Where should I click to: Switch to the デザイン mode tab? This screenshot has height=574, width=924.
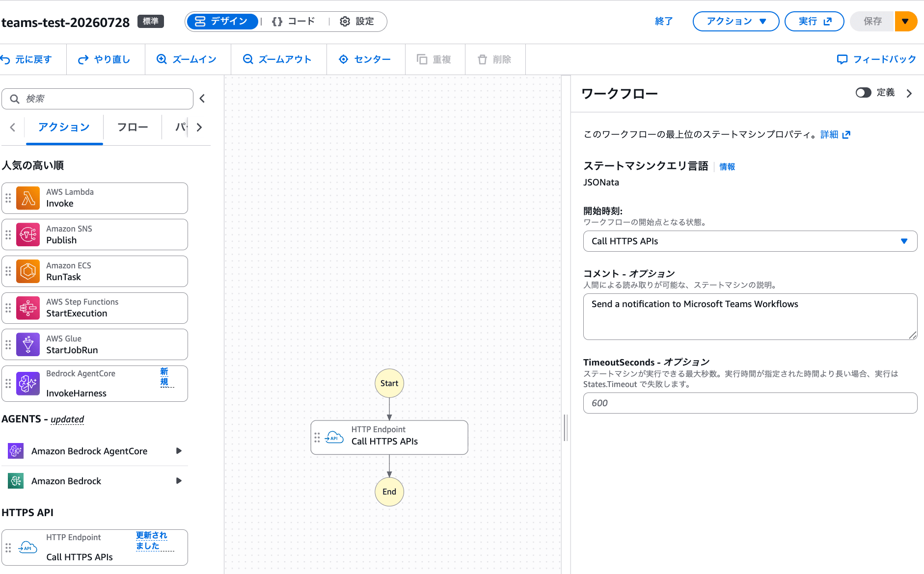pyautogui.click(x=222, y=22)
